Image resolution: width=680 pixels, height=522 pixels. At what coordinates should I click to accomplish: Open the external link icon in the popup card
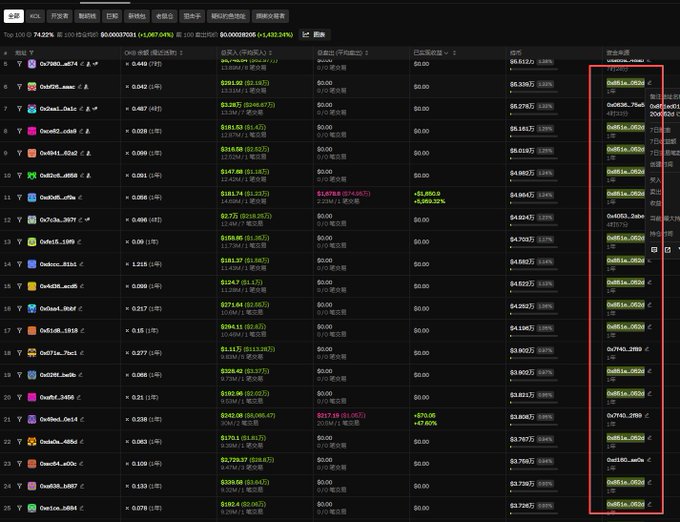click(668, 250)
